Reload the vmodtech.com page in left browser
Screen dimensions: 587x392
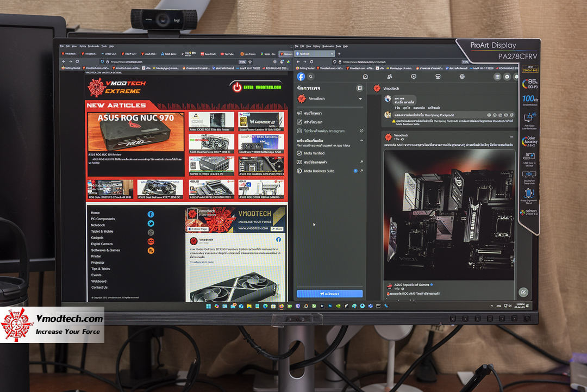(x=78, y=61)
